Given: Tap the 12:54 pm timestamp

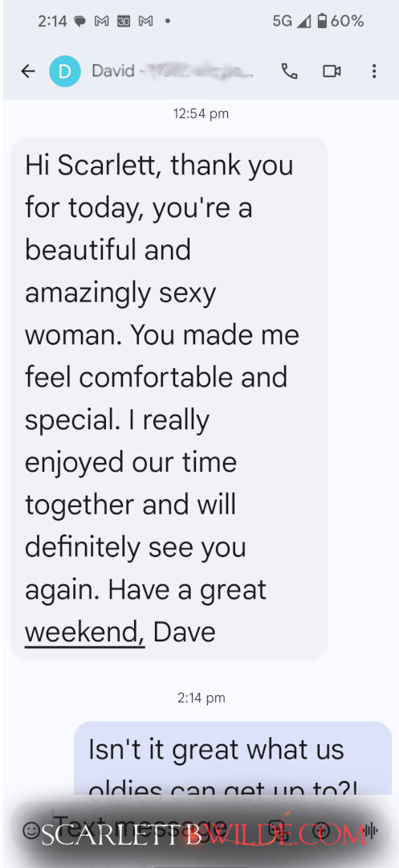Looking at the screenshot, I should pyautogui.click(x=201, y=114).
